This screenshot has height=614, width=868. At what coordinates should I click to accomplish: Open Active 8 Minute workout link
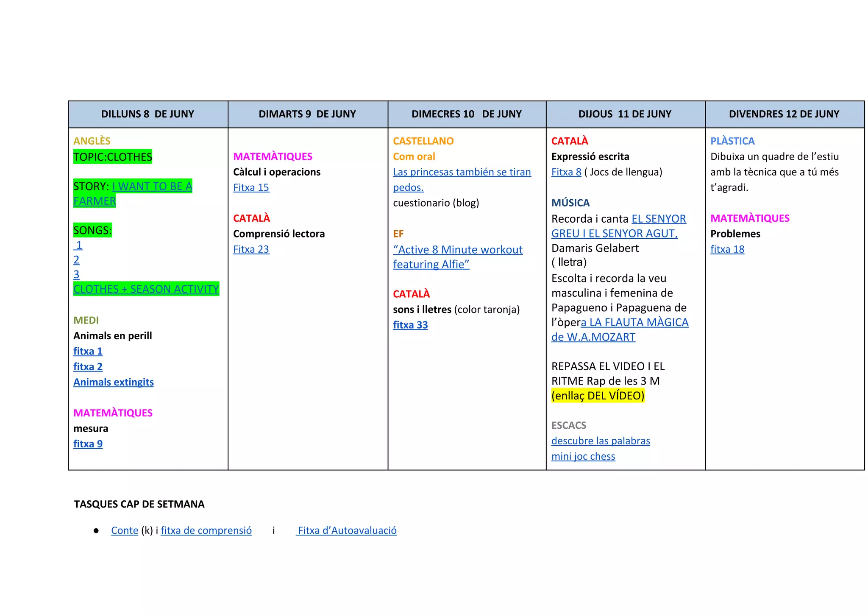457,250
